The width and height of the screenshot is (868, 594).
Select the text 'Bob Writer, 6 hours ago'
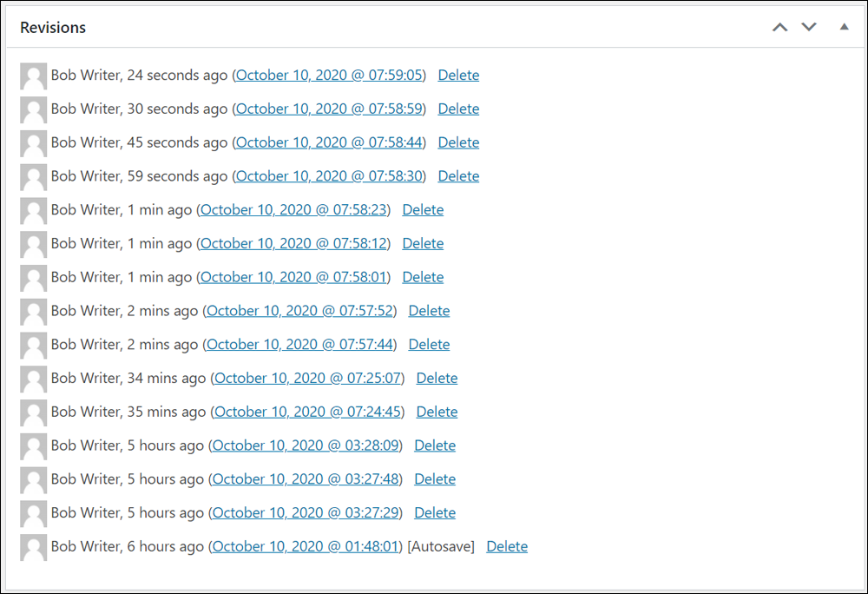point(128,547)
